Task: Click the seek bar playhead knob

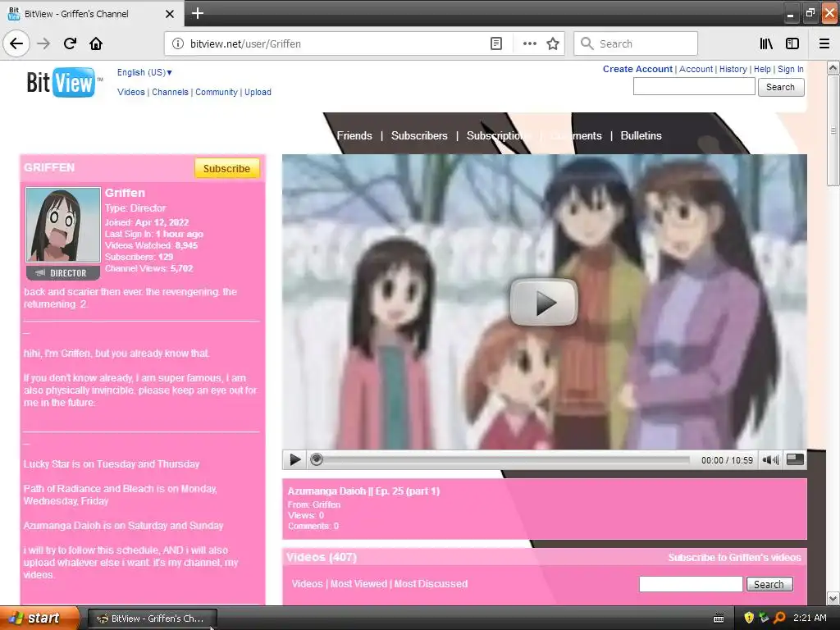Action: tap(317, 459)
